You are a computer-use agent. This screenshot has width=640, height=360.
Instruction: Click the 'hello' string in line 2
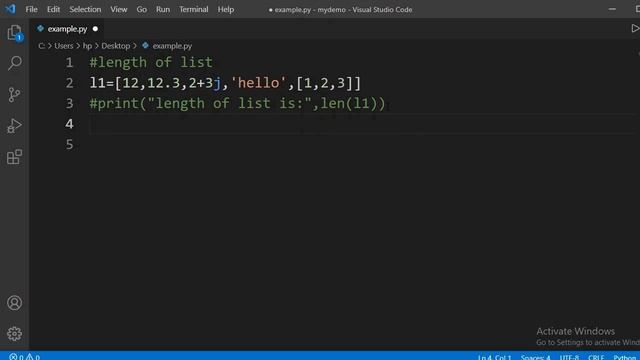tap(258, 83)
